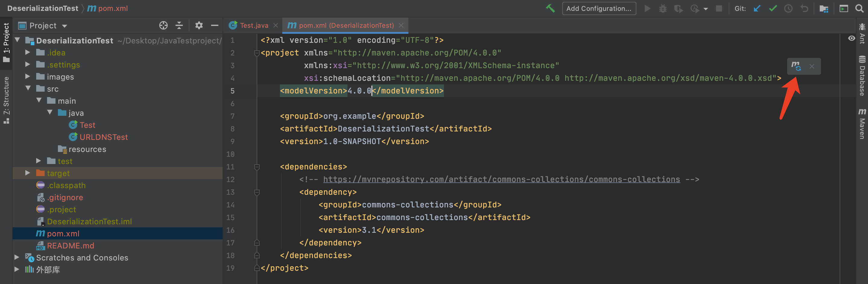Click Select Opened File locate icon
The width and height of the screenshot is (868, 284).
click(163, 25)
